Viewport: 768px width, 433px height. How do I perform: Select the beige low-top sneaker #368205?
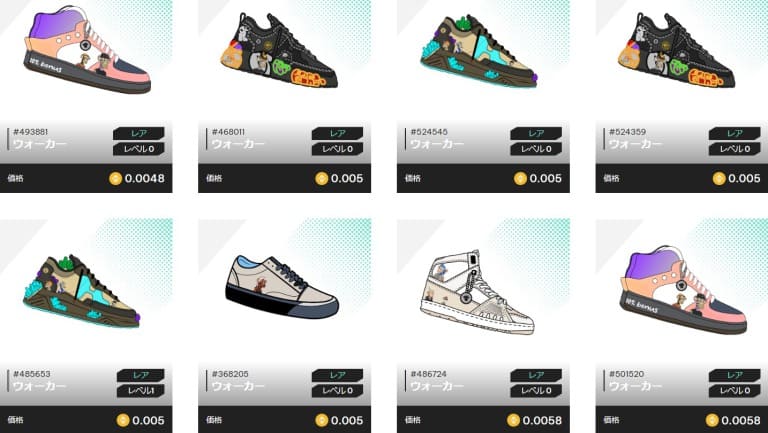click(282, 287)
